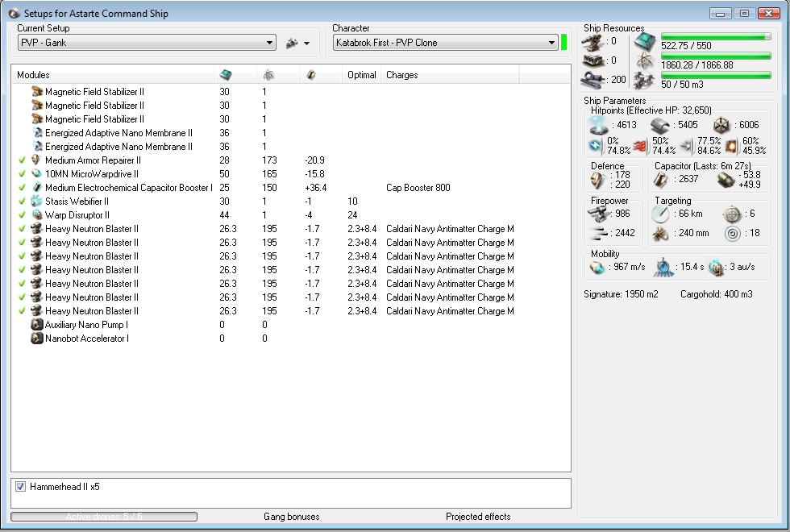
Task: Click the Capacitor (Lasts: 6m 27s) label
Action: 702,166
